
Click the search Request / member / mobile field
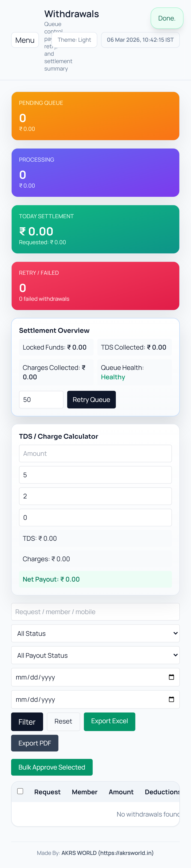point(95,611)
